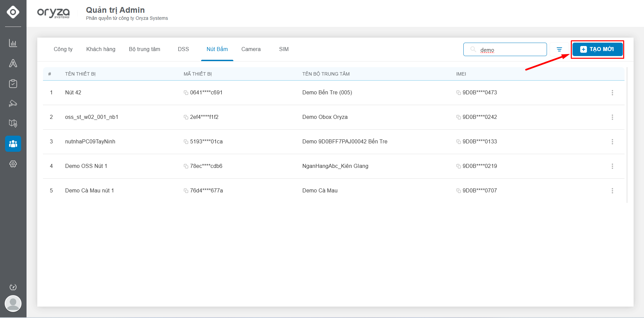Screen dimensions: 644x318
Task: Click the TÊN BỘ TRUNG TÂM column header
Action: pos(326,74)
